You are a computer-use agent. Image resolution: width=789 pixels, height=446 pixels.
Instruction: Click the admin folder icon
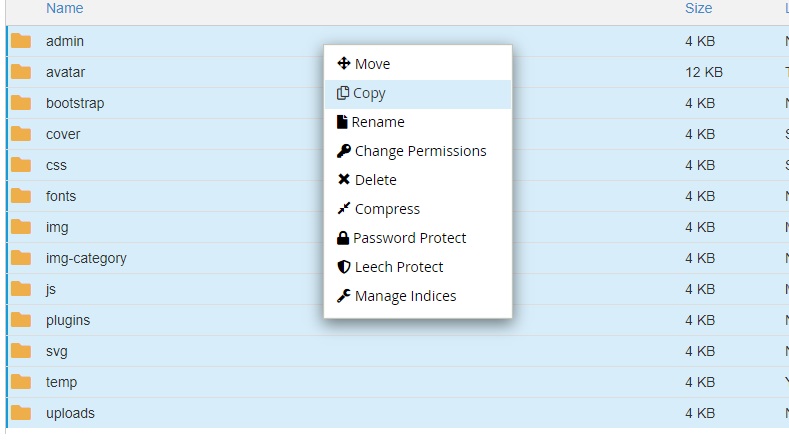(21, 41)
